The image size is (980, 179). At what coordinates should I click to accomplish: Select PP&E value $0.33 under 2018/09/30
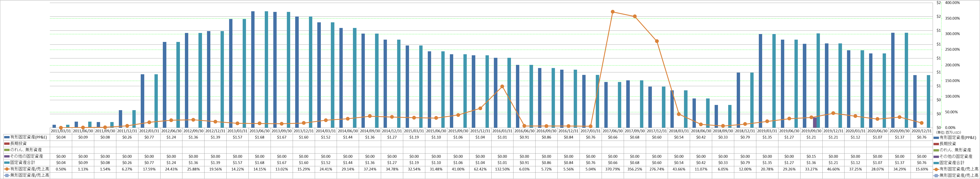click(x=723, y=137)
